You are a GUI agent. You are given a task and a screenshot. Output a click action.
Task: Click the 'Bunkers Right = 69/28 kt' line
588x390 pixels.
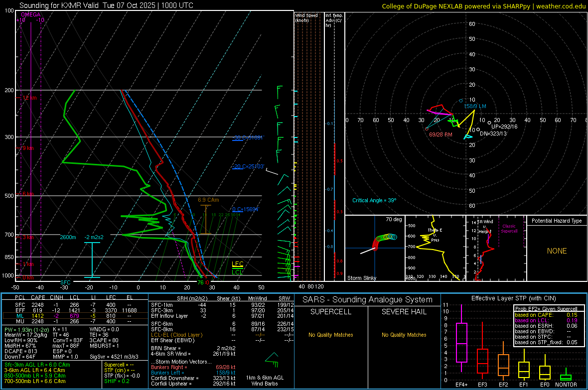click(x=193, y=368)
